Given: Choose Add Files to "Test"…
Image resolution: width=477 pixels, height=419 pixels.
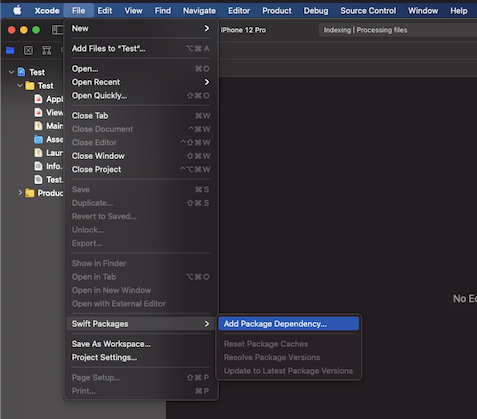Looking at the screenshot, I should (141, 49).
